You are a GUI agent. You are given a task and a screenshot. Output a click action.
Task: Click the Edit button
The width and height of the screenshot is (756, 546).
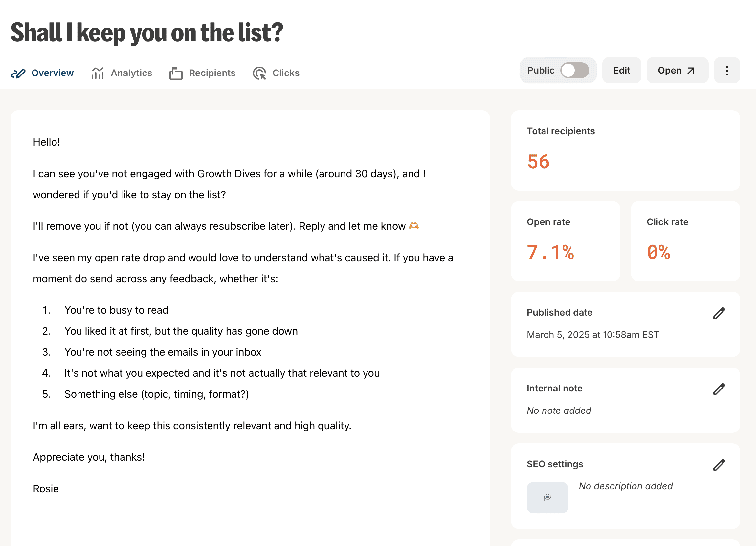pyautogui.click(x=622, y=70)
